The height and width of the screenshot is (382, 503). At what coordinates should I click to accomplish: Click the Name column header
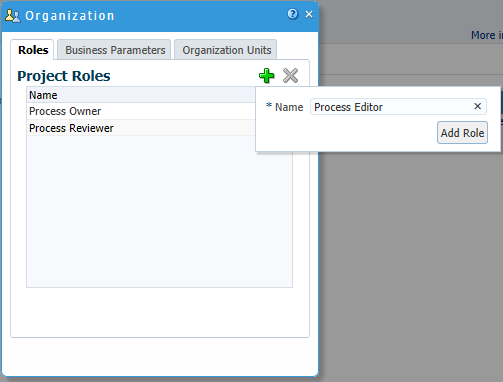coord(141,95)
